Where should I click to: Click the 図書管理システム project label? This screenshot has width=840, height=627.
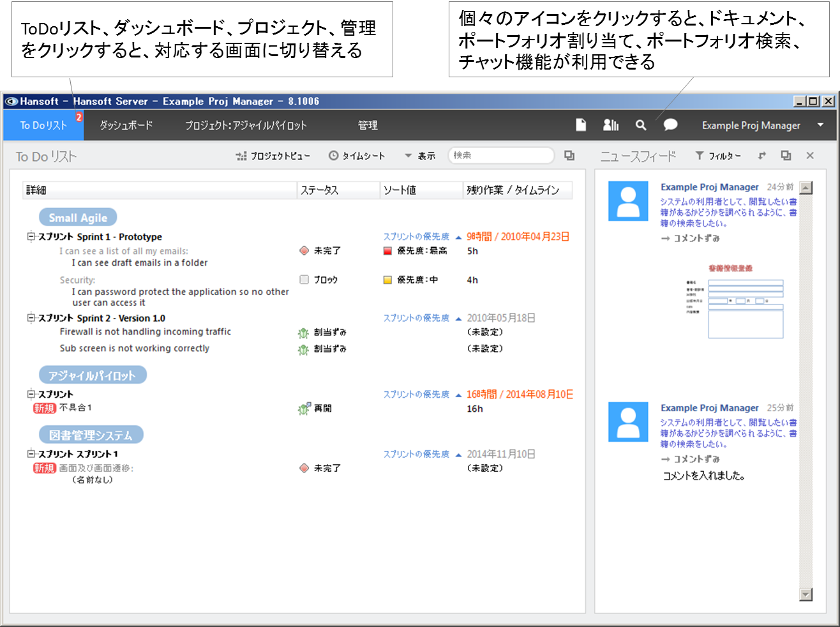click(x=91, y=435)
